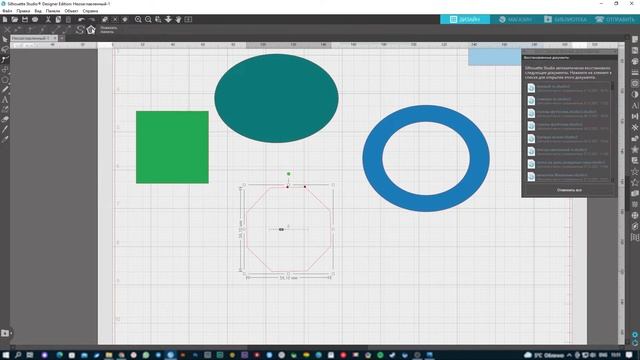Viewport: 640px width, 360px height.
Task: Add a new document tab with the plus button
Action: (62, 38)
